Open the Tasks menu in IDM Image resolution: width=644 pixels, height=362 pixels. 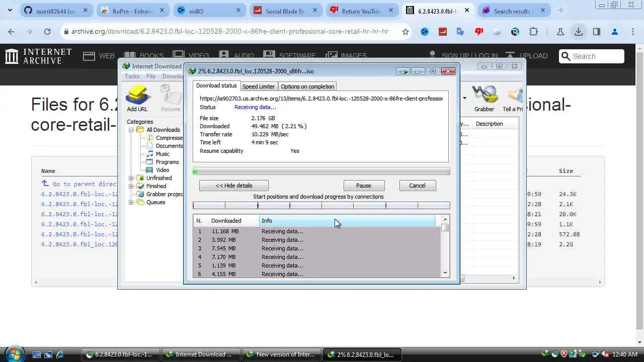(132, 76)
